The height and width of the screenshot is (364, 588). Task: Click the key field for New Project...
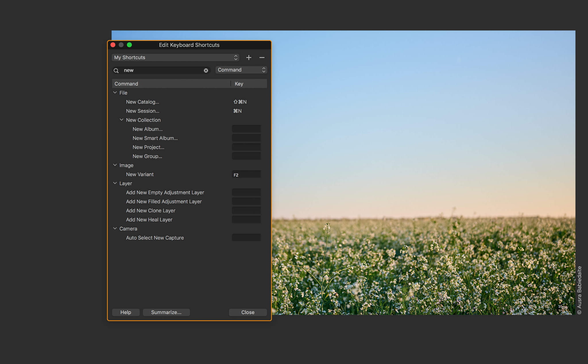[x=246, y=147]
